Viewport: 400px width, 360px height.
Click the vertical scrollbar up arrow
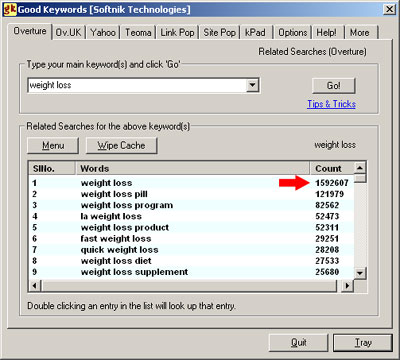point(360,168)
